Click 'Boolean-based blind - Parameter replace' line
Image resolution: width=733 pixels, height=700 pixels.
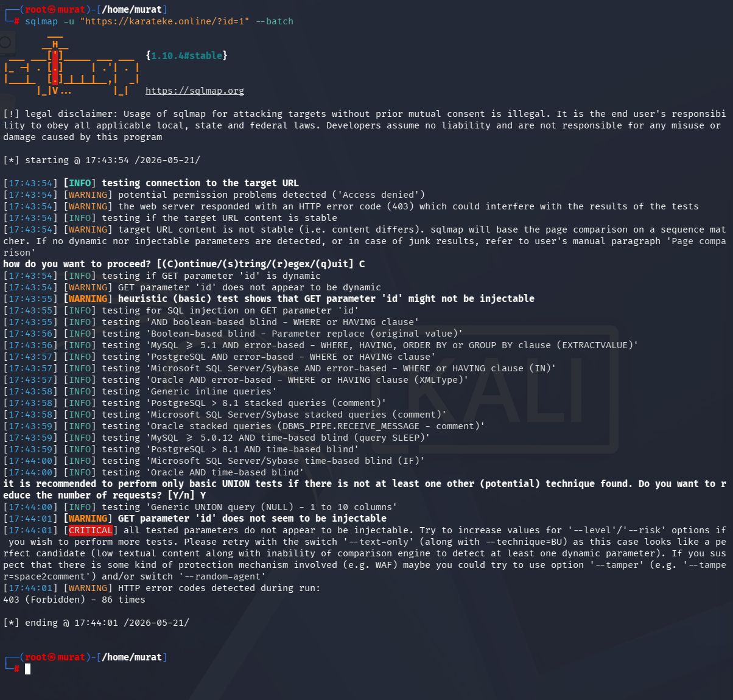tap(233, 334)
